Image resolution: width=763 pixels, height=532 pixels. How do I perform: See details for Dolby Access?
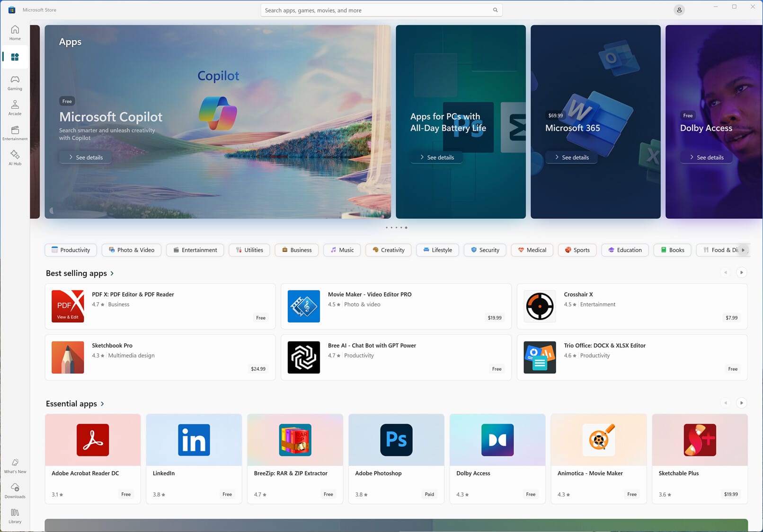(706, 157)
